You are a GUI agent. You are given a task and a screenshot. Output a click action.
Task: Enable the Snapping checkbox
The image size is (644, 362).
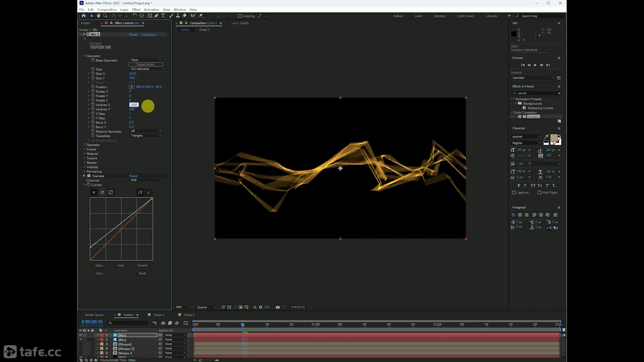(x=239, y=16)
